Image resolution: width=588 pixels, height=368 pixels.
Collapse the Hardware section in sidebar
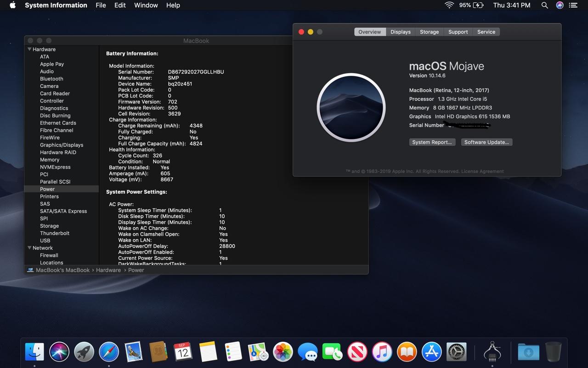[29, 49]
